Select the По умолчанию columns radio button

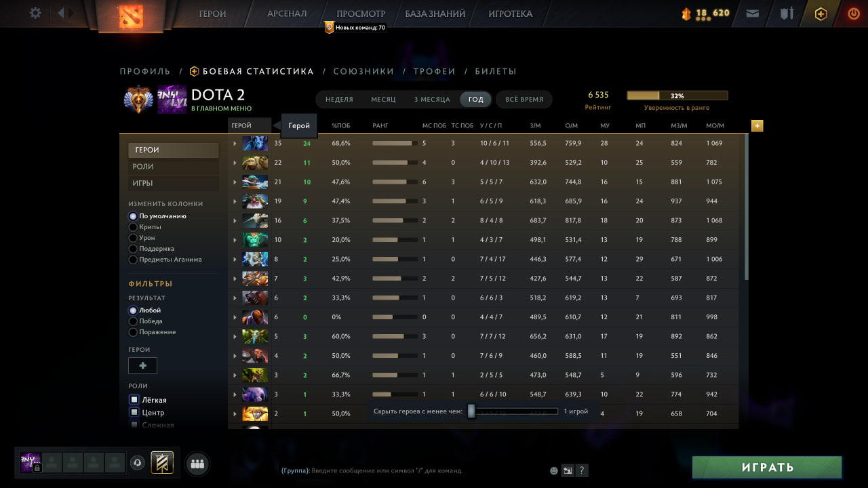[x=133, y=216]
